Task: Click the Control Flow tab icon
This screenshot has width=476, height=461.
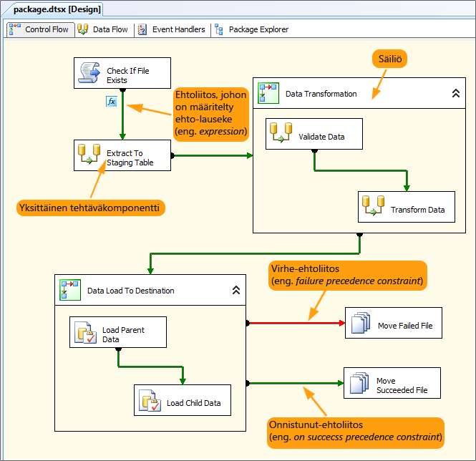Action: [15, 29]
